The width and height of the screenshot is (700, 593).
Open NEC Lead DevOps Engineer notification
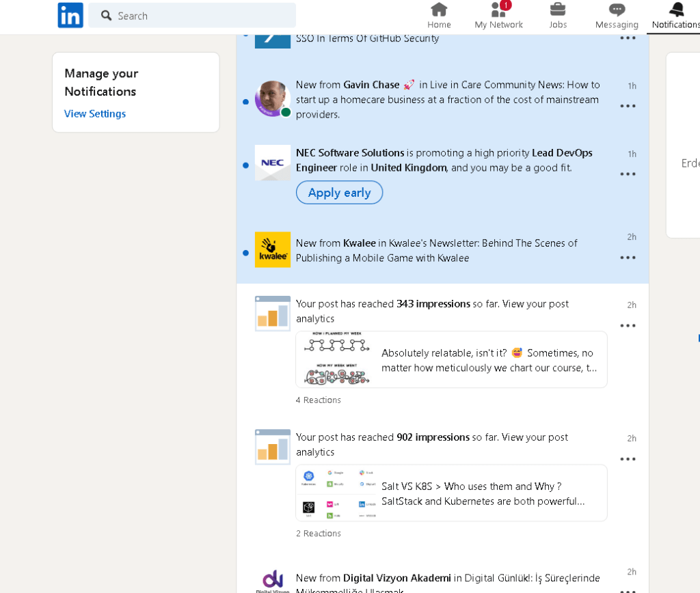(x=444, y=160)
